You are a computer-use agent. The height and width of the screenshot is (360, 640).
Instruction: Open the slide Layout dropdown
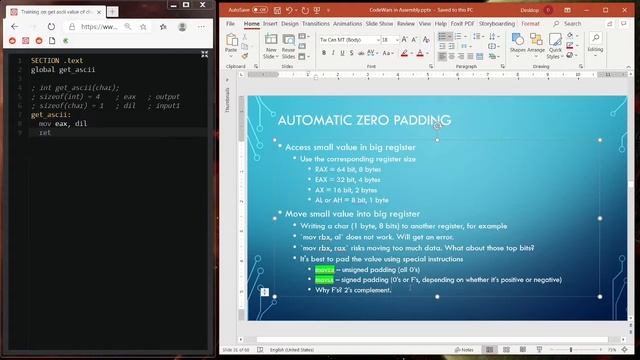(x=304, y=37)
